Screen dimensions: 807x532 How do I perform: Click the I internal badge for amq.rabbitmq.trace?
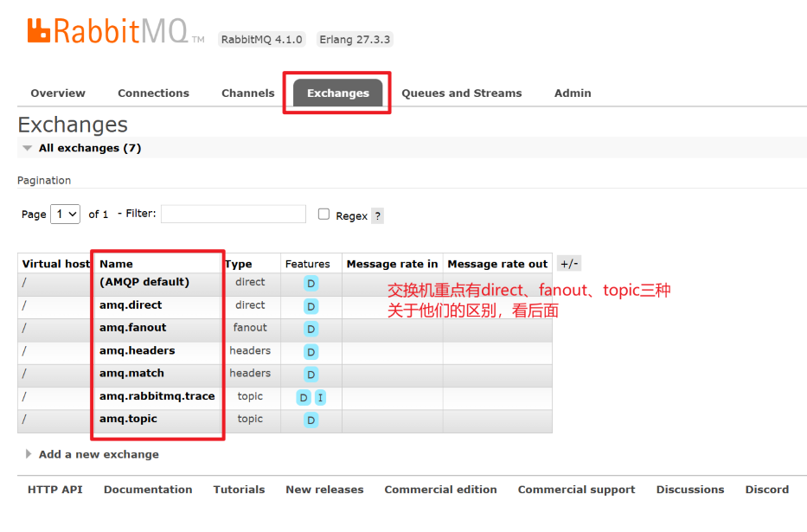[x=320, y=398]
